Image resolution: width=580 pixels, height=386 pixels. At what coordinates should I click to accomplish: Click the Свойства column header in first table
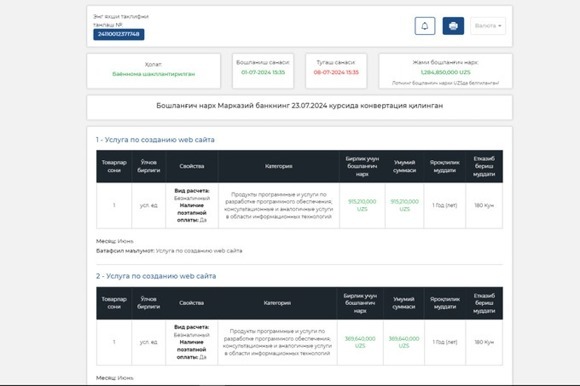192,166
